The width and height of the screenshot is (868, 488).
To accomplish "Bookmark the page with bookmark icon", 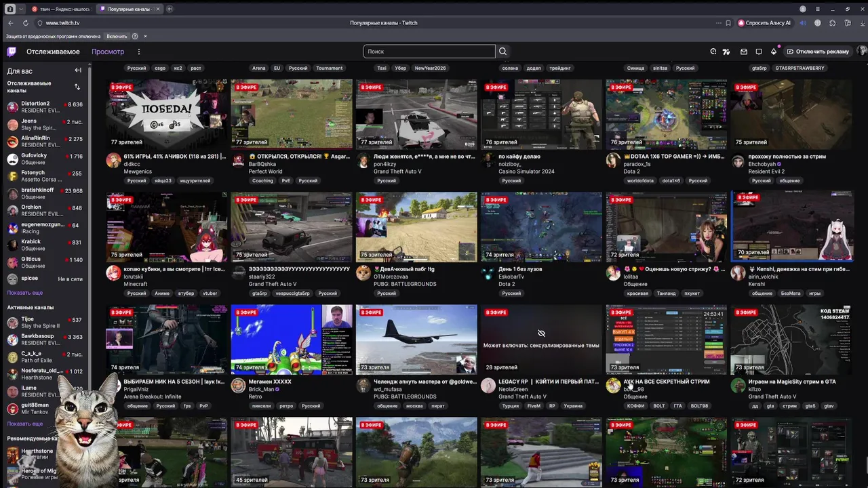I will click(728, 23).
